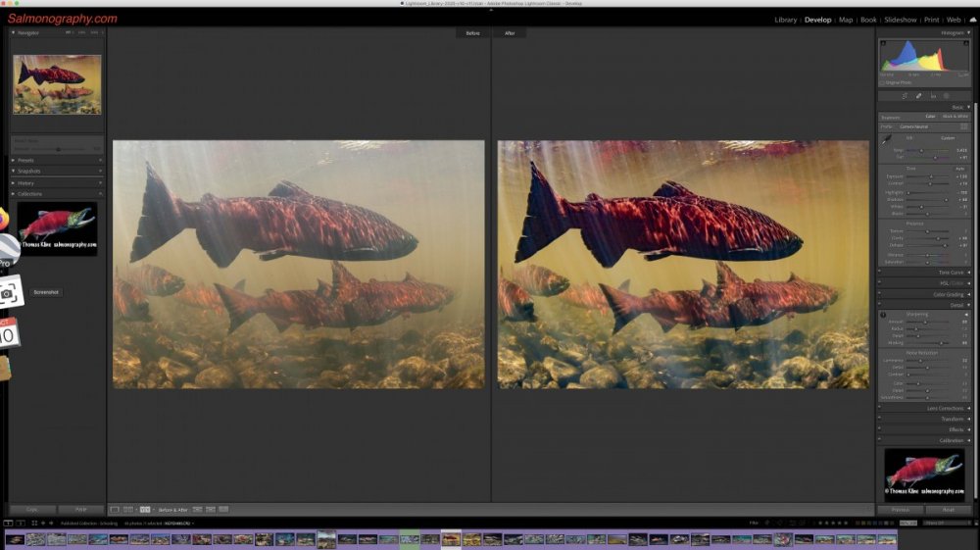Adjust the Sharpening Amount slider
Image resolution: width=980 pixels, height=550 pixels.
(927, 322)
